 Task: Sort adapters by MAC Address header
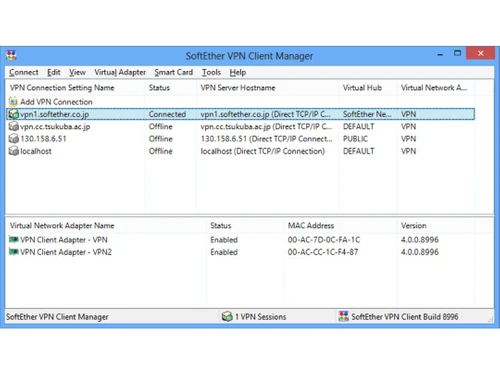tap(341, 226)
